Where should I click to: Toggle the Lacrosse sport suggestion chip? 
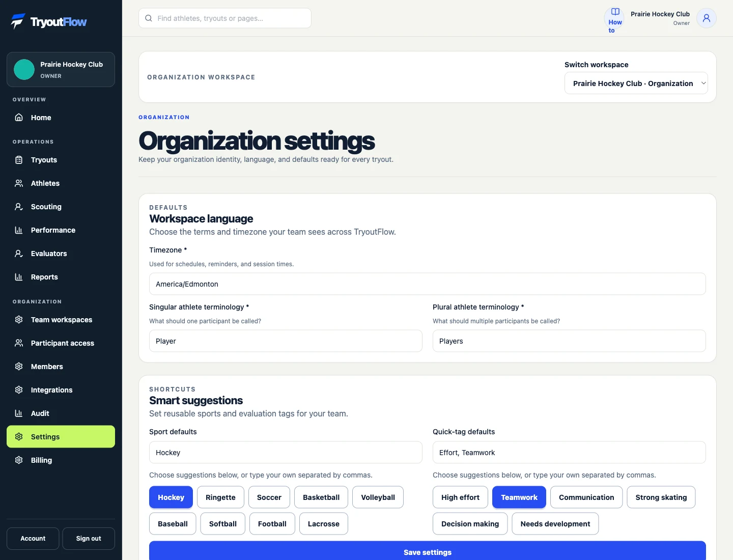pos(324,524)
